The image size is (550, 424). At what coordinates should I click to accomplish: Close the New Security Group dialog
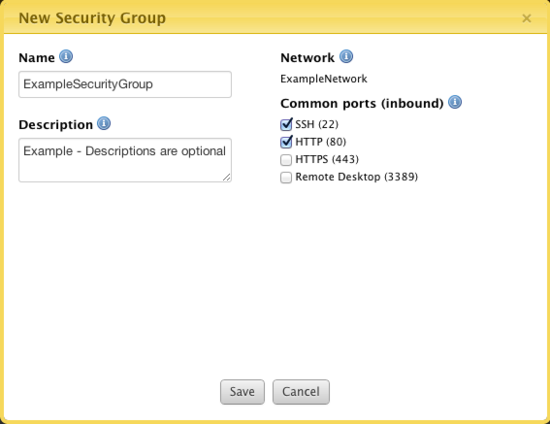pos(526,18)
